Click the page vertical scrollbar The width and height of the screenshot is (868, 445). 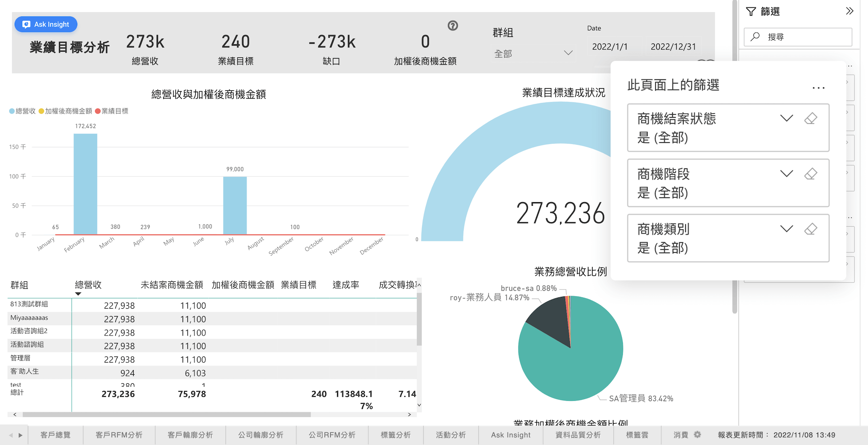pyautogui.click(x=735, y=156)
